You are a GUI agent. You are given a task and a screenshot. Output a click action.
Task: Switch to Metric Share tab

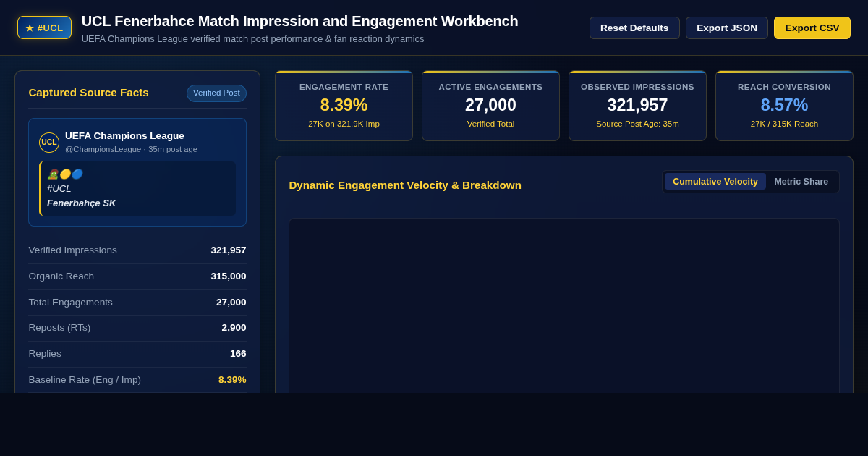[801, 182]
